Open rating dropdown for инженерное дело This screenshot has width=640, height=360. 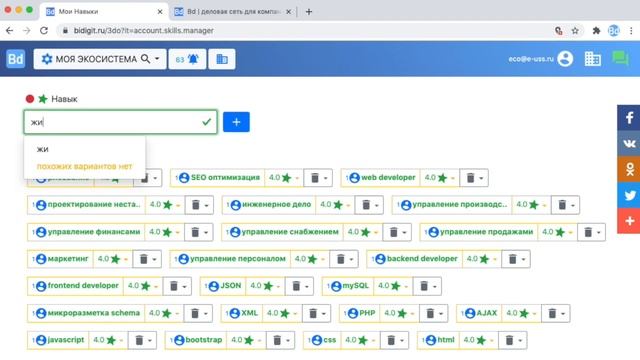point(335,205)
